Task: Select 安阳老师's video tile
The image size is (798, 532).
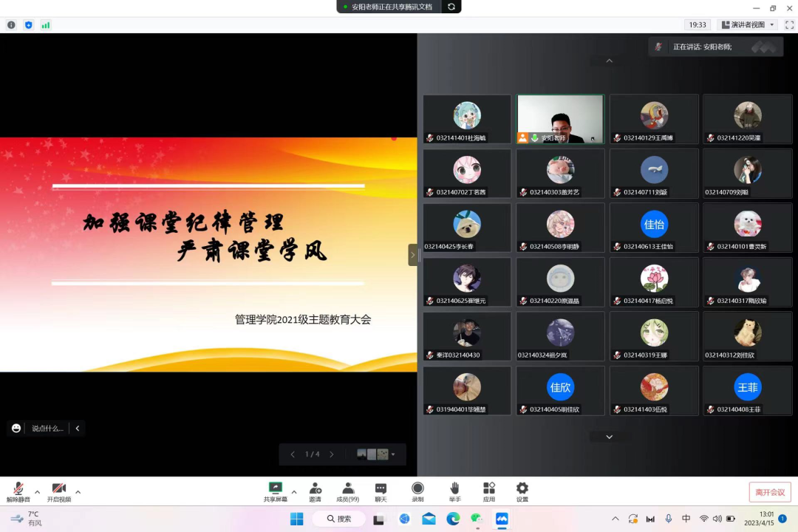Action: click(560, 119)
